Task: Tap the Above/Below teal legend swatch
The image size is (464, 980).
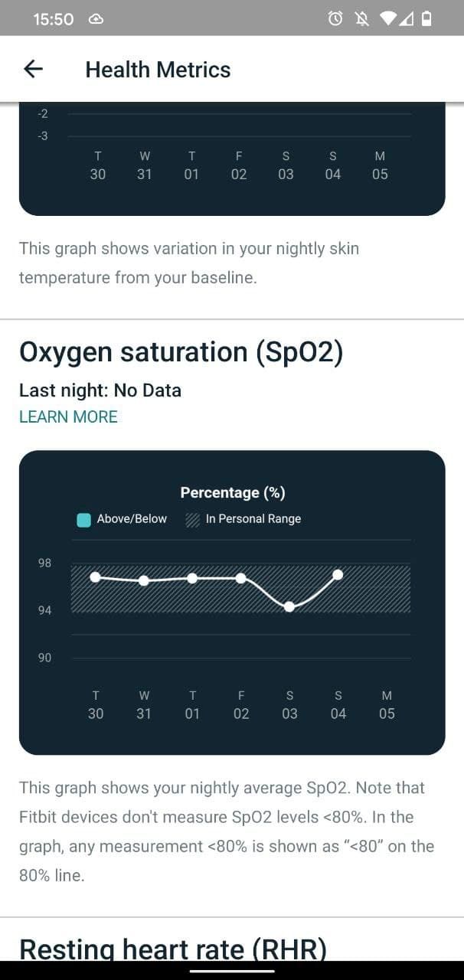Action: tap(84, 519)
